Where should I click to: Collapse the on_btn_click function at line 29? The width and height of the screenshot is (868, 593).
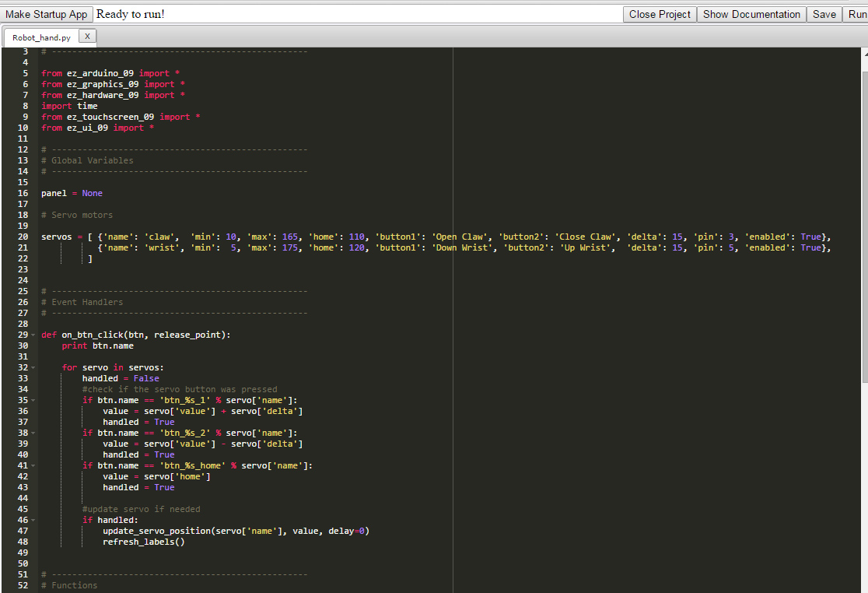(33, 335)
